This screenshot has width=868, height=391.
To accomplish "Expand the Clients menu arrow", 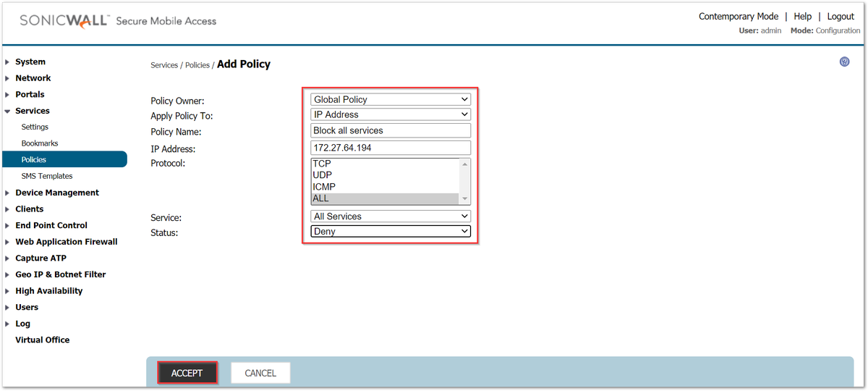I will point(7,209).
